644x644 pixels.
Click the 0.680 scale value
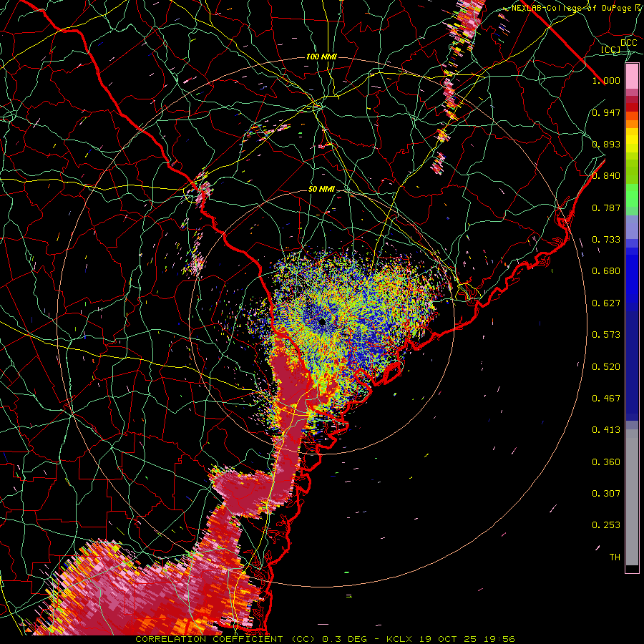pos(606,271)
